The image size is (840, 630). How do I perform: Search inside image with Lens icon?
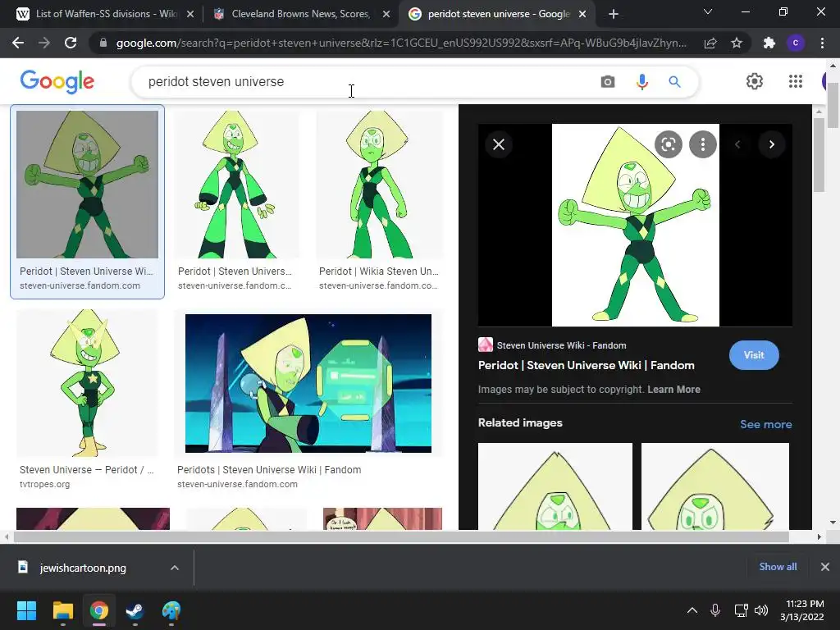click(668, 144)
